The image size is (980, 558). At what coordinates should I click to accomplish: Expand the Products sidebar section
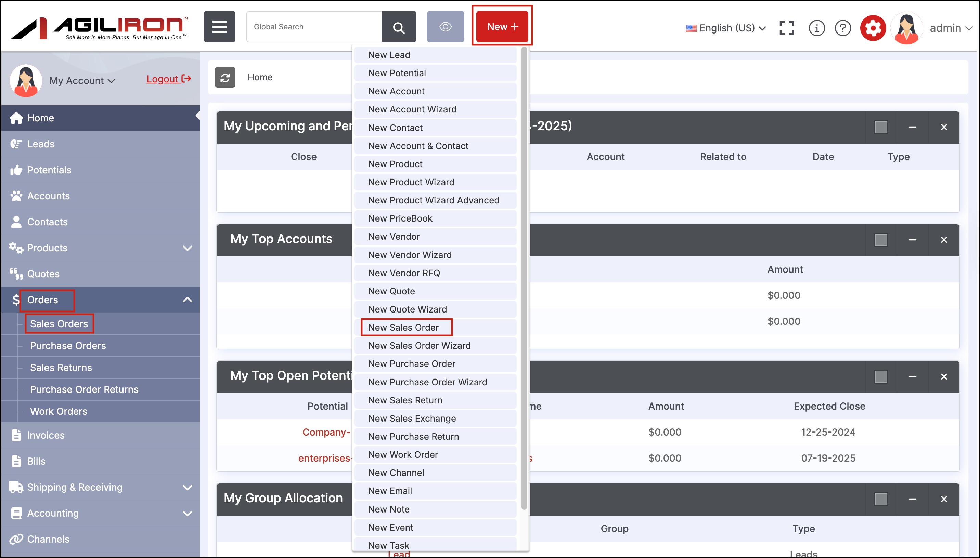[187, 248]
